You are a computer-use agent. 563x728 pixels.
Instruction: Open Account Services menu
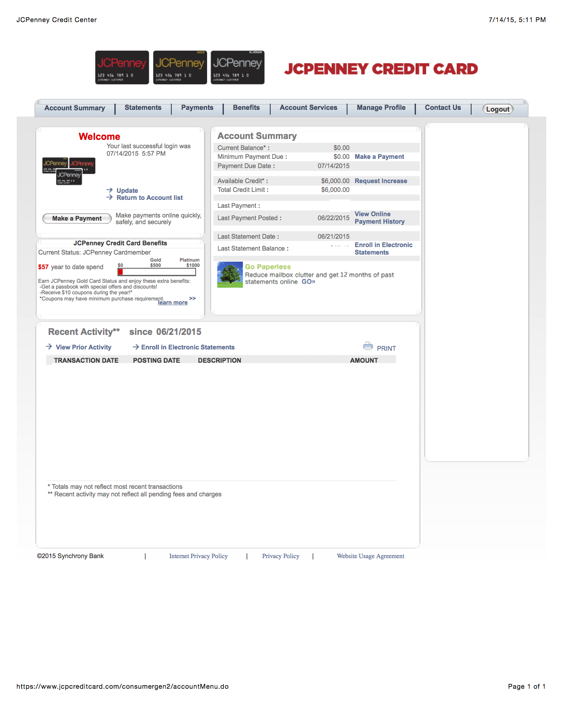pos(308,108)
